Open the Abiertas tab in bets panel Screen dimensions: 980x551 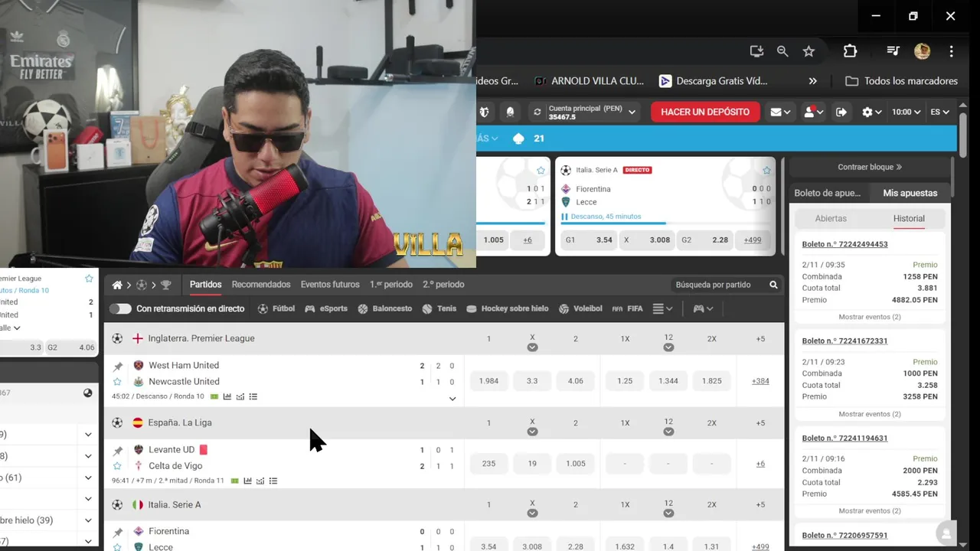click(x=831, y=219)
